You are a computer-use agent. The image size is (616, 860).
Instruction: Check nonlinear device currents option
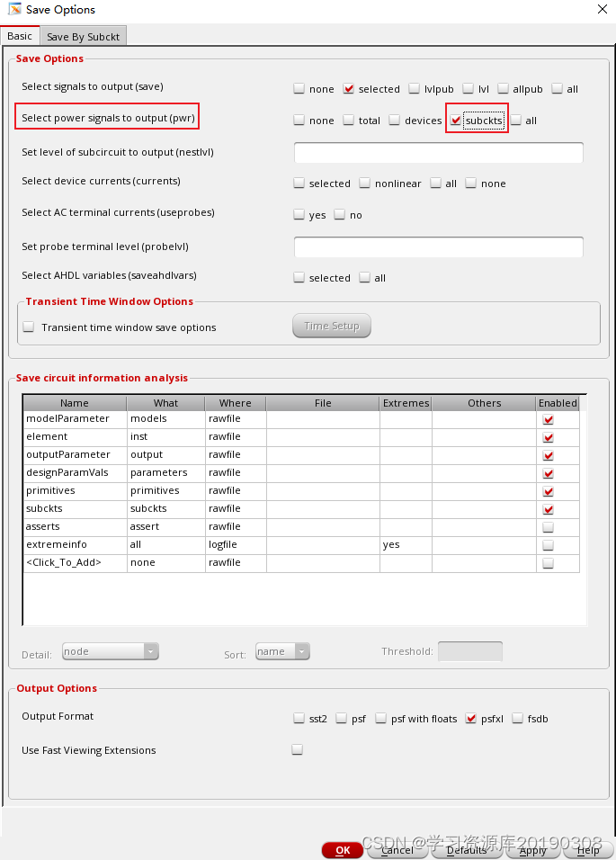365,183
